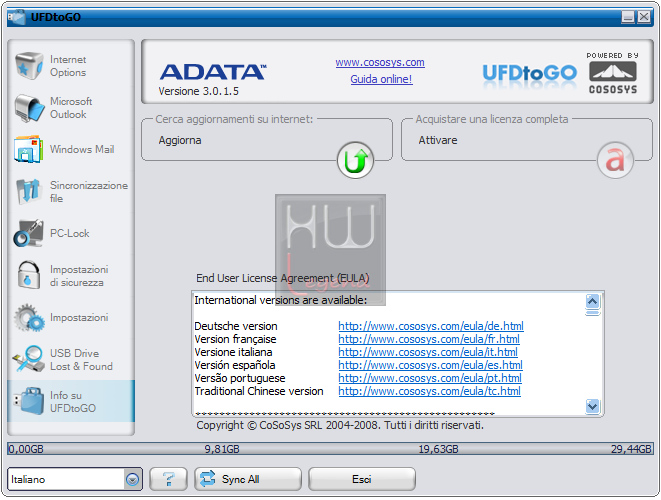The image size is (661, 500).
Task: Click the copyright CoSoSys SRL text
Action: (340, 425)
